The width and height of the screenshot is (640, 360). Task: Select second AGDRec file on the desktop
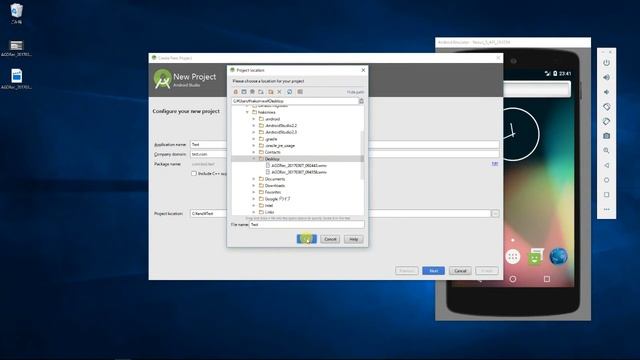pos(16,79)
